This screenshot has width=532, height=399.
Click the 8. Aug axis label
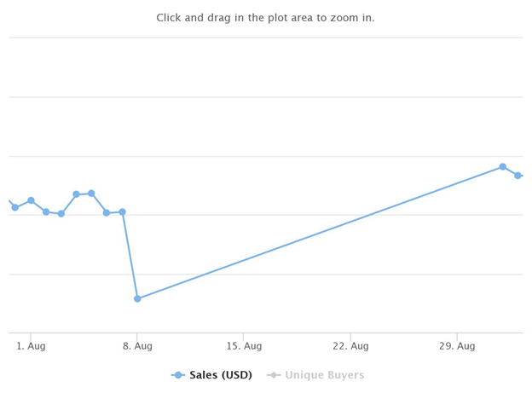coord(137,346)
